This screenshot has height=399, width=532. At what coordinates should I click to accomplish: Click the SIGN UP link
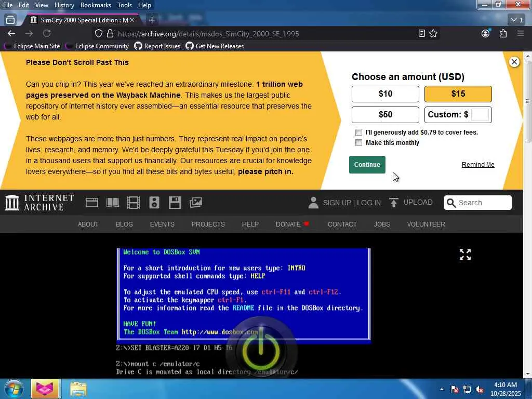(x=337, y=203)
